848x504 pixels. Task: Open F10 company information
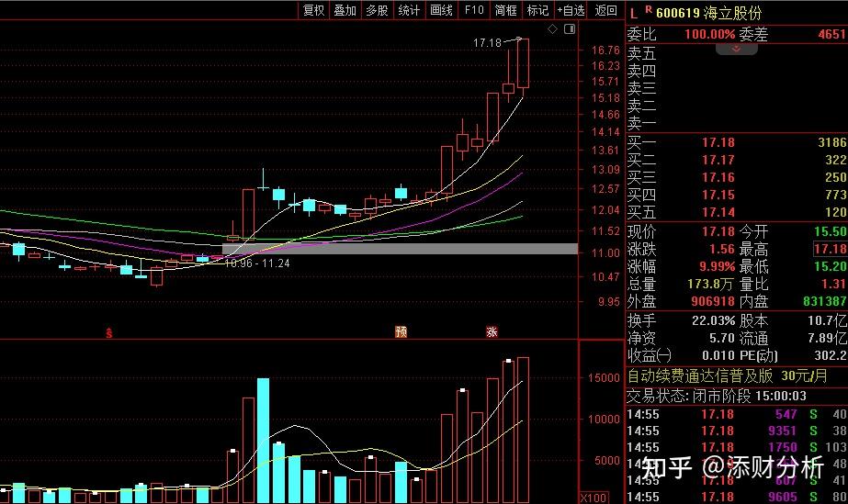click(x=473, y=10)
